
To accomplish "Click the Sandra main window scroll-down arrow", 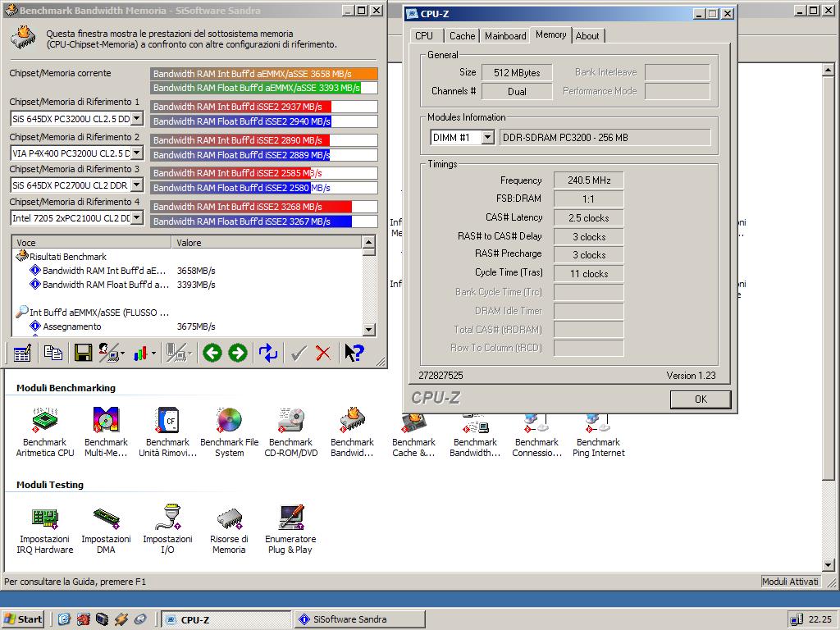I will (x=828, y=564).
